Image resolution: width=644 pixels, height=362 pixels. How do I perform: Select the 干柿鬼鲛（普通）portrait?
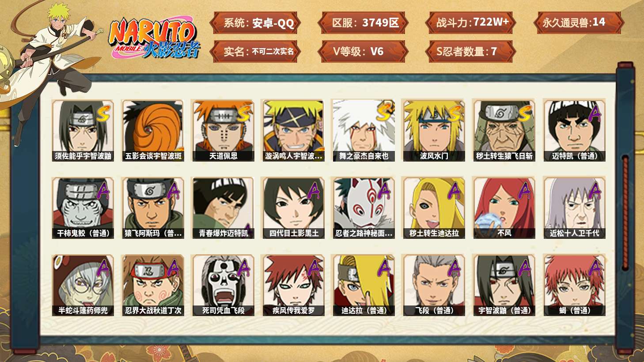pyautogui.click(x=83, y=208)
